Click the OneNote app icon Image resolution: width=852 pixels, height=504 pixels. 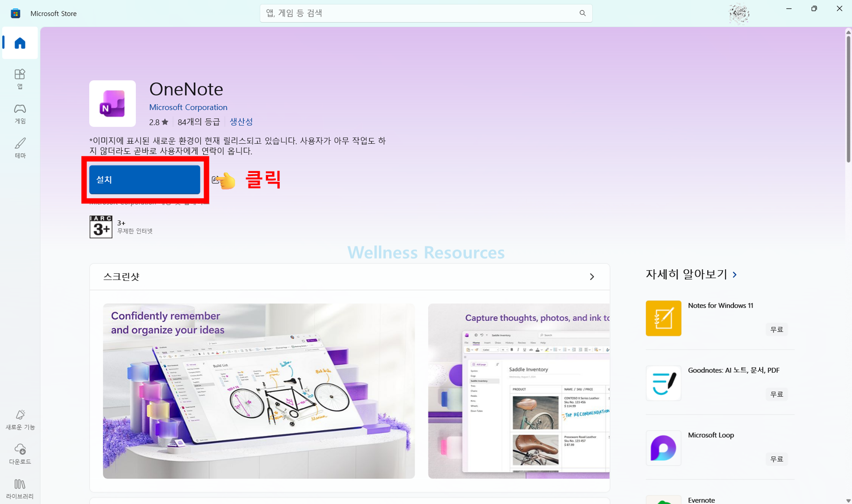[x=113, y=103]
